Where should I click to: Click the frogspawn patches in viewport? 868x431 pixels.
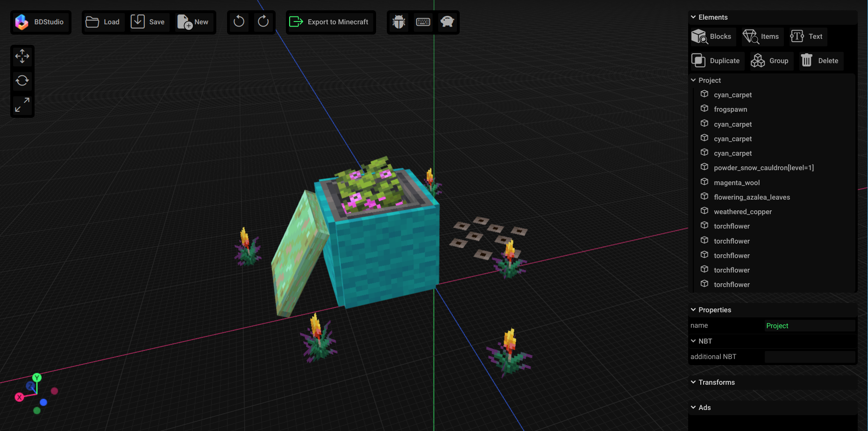tap(488, 237)
